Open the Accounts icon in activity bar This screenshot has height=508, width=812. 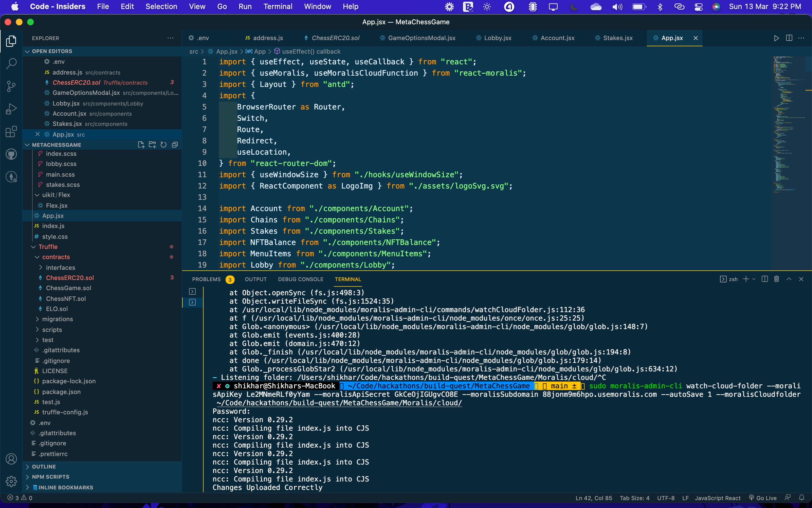click(x=11, y=459)
